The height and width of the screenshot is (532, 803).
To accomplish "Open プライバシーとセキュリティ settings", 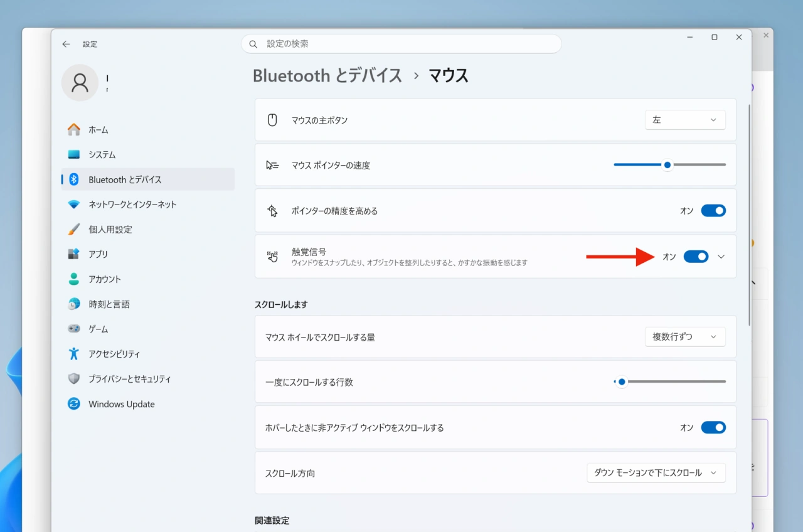I will tap(147, 379).
